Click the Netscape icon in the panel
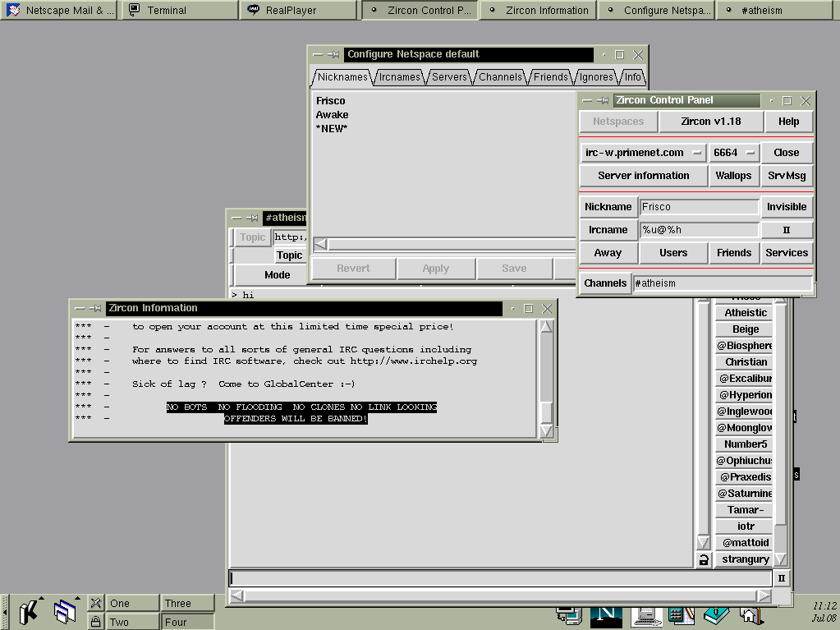Viewport: 840px width, 630px height. point(607,614)
